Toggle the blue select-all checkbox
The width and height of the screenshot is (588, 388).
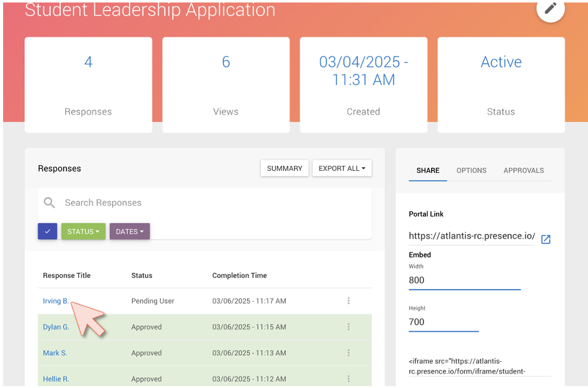48,231
